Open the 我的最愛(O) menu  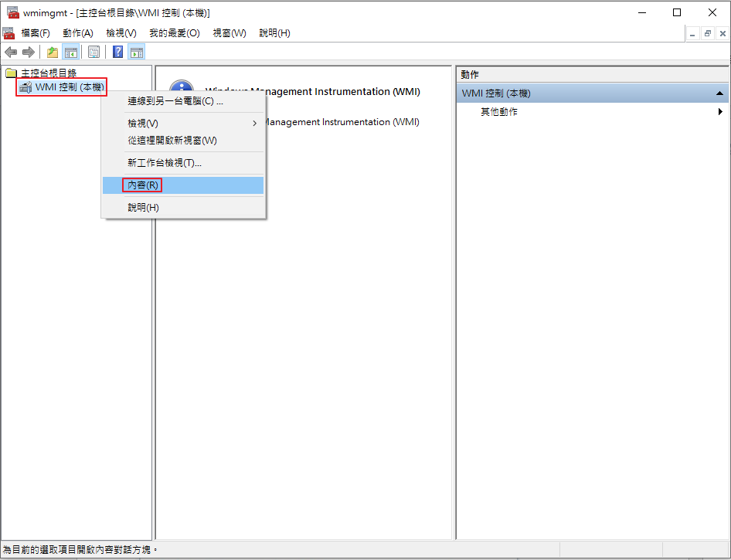174,33
